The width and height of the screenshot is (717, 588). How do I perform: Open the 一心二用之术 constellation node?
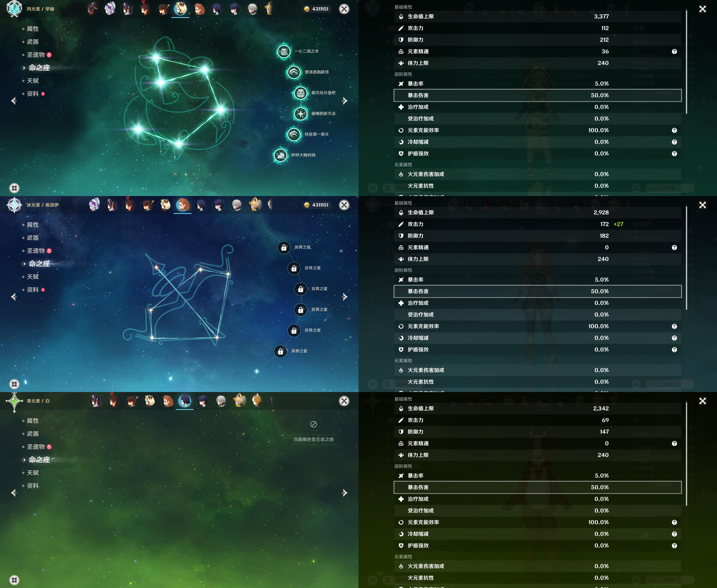[x=284, y=52]
